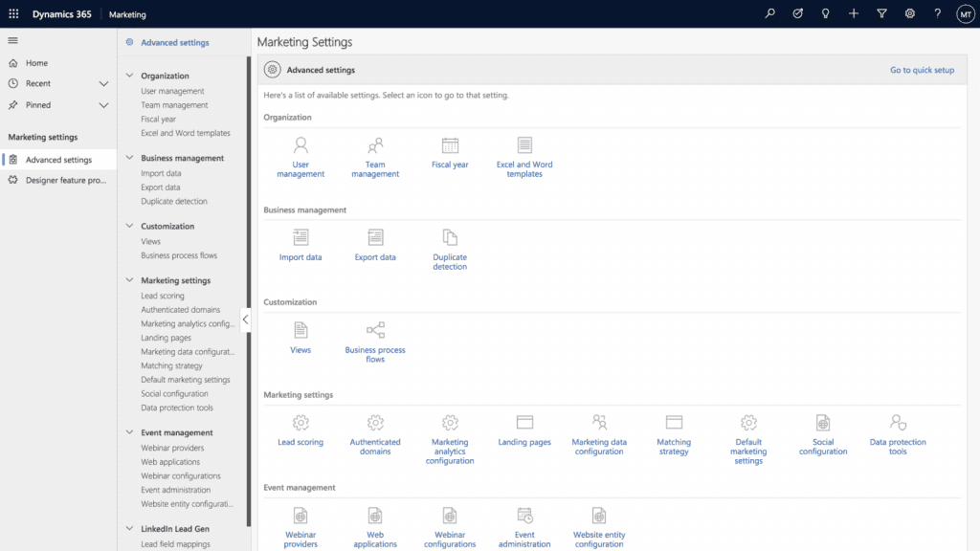Collapse the Organization group in the settings tree
The width and height of the screenshot is (980, 551).
pyautogui.click(x=129, y=76)
